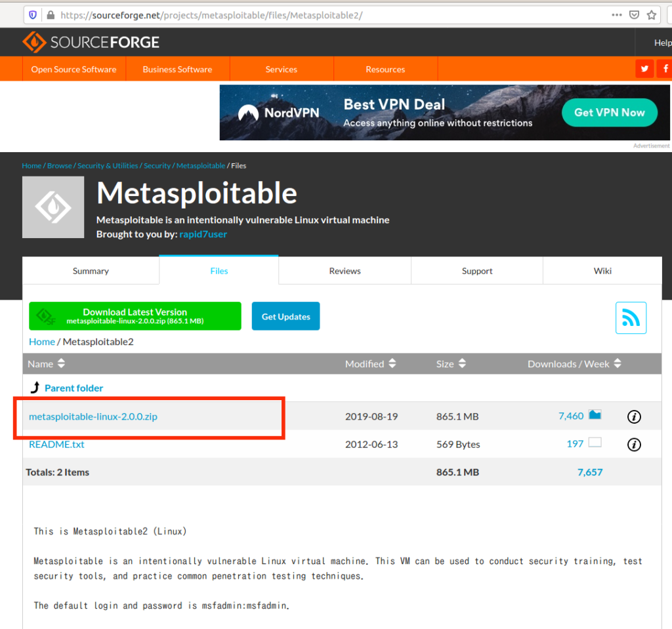Click the 2019-08-19 modified date cell

coord(371,416)
